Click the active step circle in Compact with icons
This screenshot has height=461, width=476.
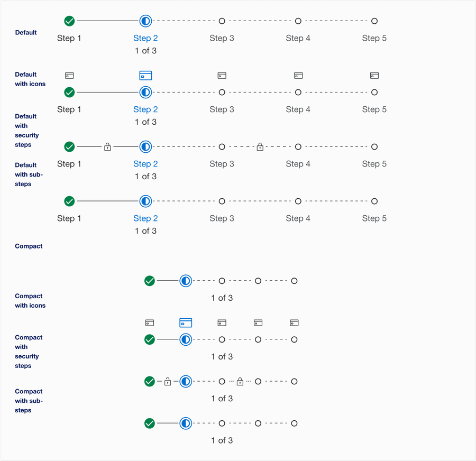click(x=186, y=339)
